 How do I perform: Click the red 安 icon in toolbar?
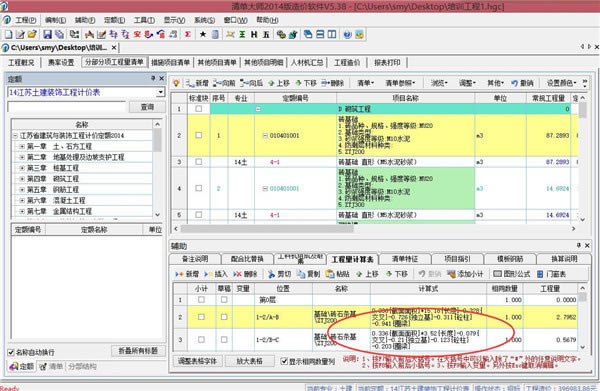(137, 34)
